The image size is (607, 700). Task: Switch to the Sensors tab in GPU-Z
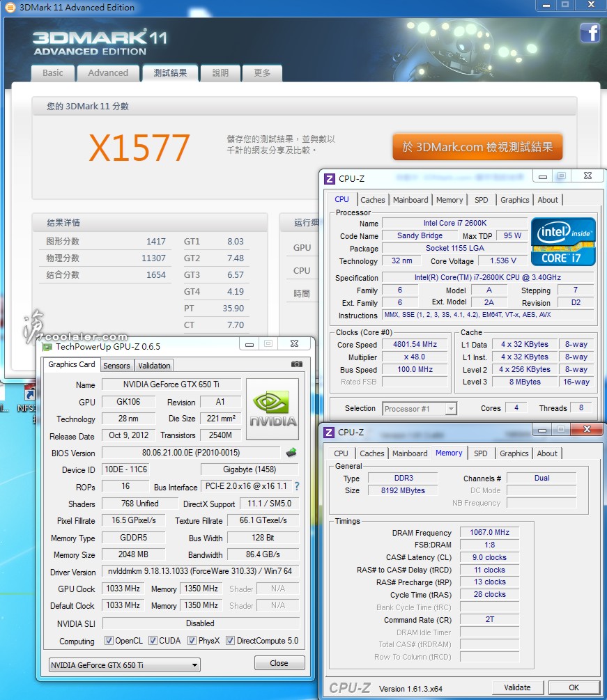coord(116,366)
